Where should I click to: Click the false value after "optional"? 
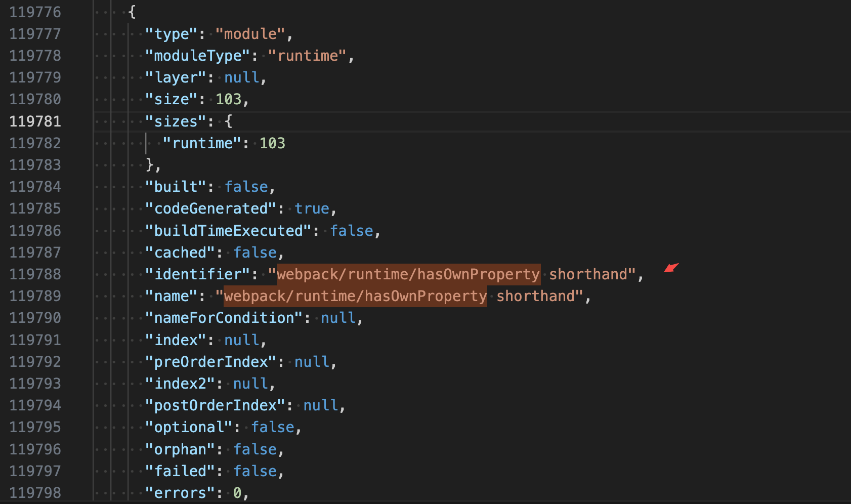[273, 427]
